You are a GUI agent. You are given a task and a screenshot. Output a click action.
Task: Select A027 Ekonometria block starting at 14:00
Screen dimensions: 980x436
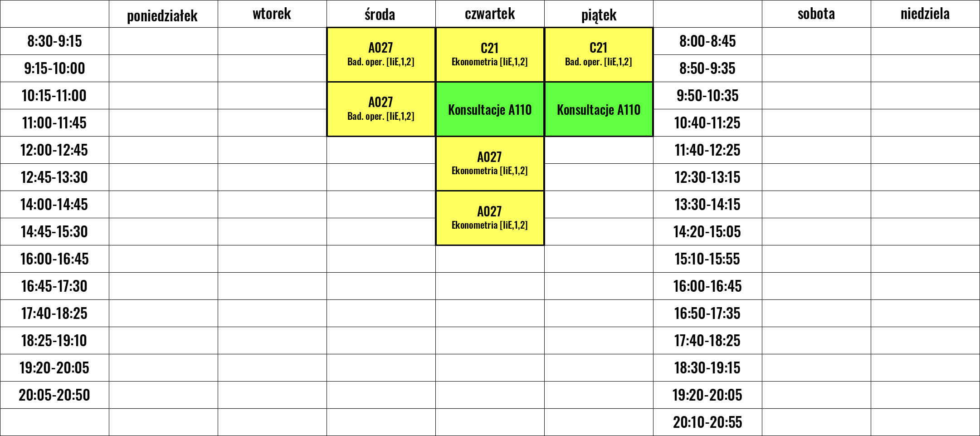click(490, 218)
